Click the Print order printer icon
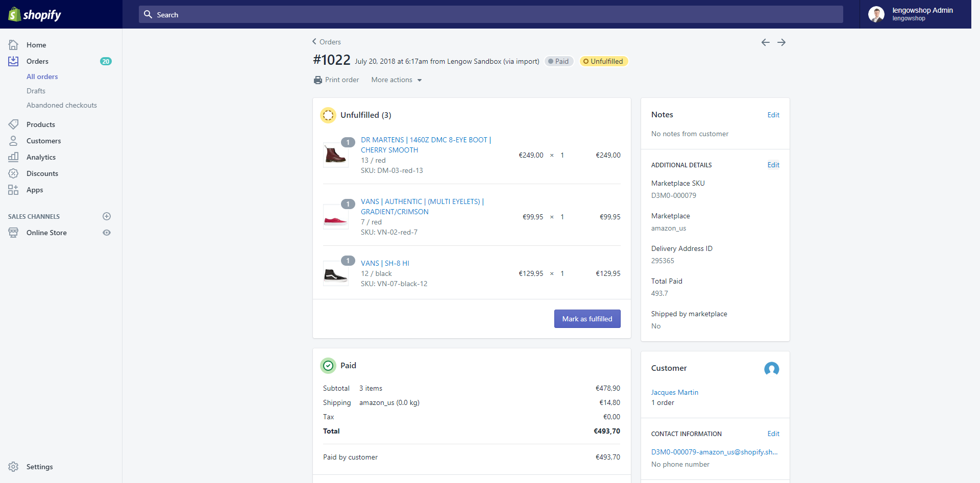The image size is (980, 483). 318,80
